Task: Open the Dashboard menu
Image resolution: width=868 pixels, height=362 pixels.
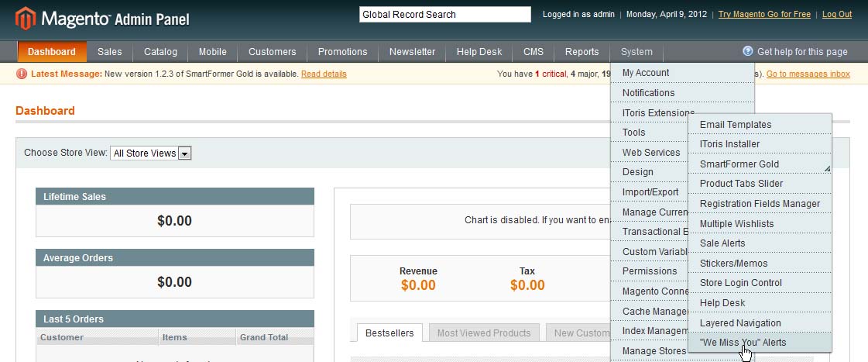Action: [52, 52]
